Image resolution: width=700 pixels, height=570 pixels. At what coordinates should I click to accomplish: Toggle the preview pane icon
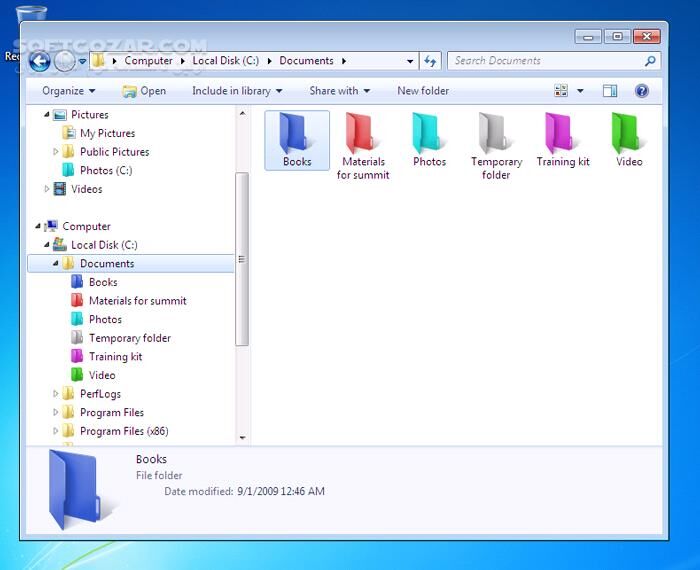click(610, 91)
